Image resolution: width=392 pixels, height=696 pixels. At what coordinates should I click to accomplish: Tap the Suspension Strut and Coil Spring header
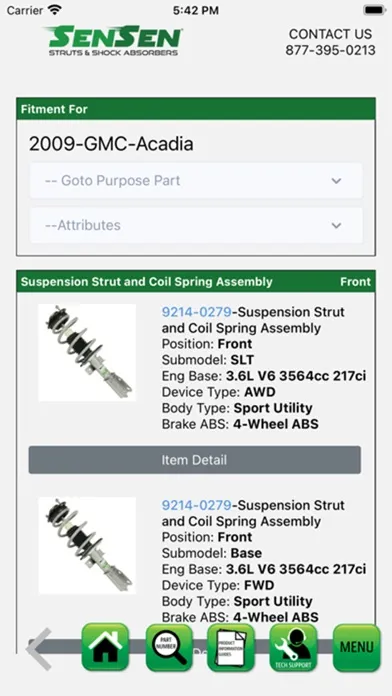click(147, 282)
